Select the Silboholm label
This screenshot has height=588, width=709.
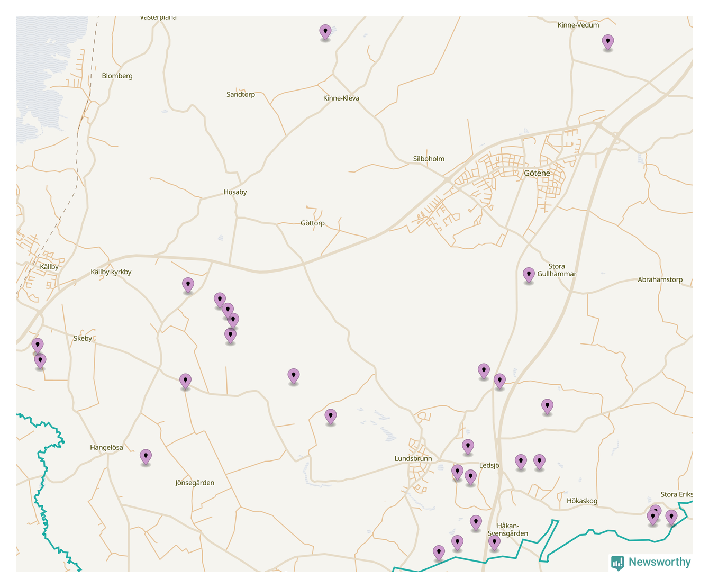click(x=429, y=159)
